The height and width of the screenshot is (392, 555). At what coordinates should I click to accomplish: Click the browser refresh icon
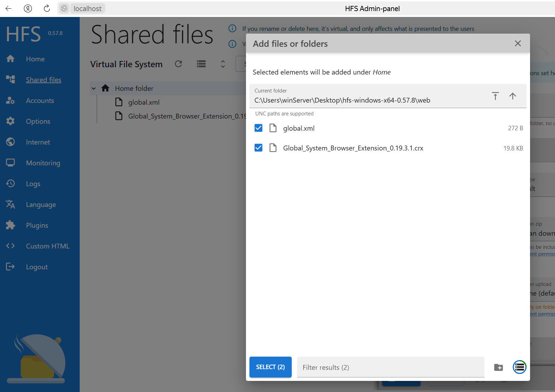tap(47, 9)
